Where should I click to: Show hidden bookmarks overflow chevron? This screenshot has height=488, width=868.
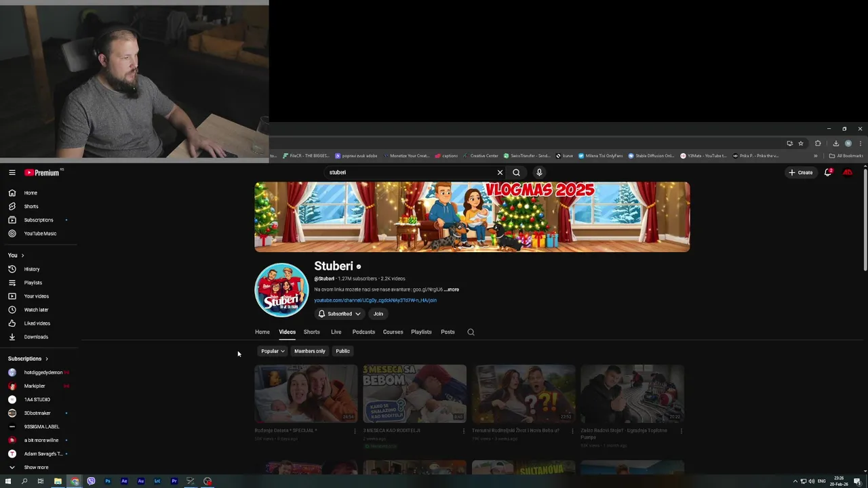(816, 156)
